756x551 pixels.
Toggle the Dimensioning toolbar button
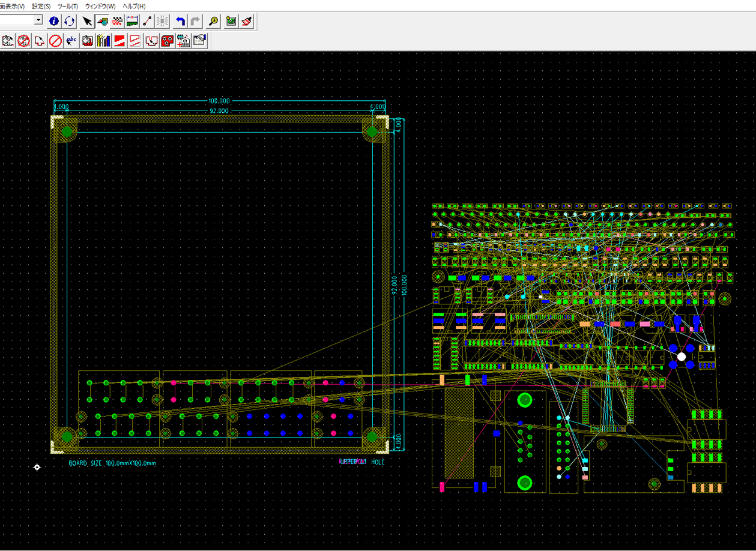[132, 21]
